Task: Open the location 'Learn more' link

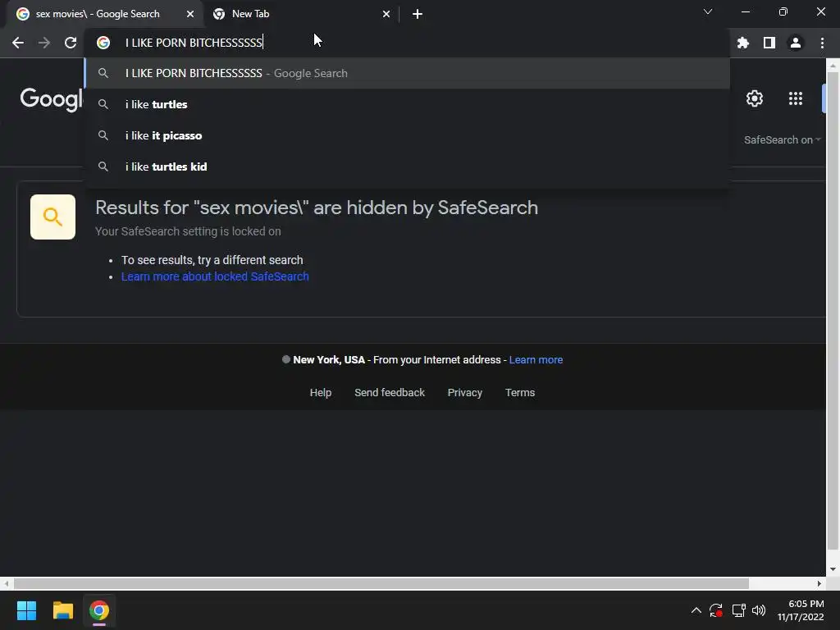Action: tap(536, 360)
